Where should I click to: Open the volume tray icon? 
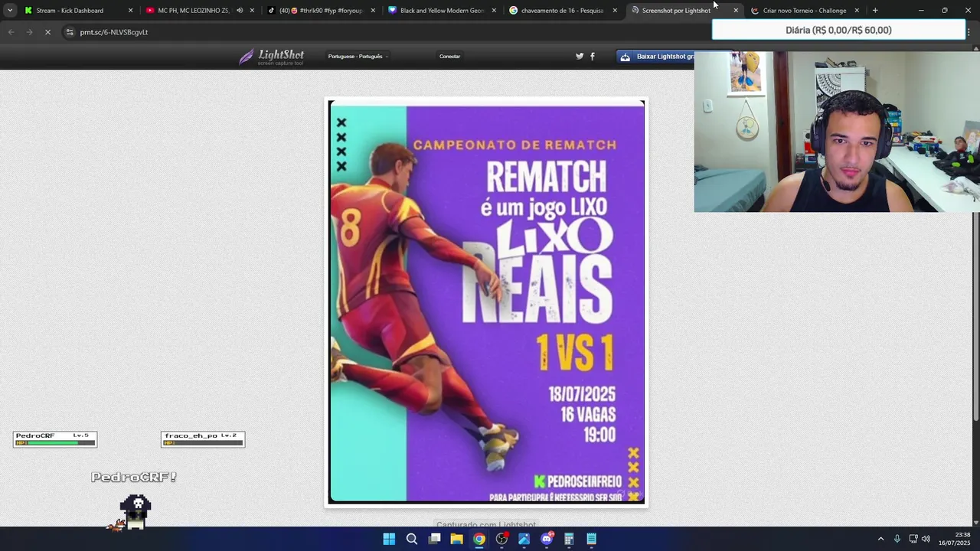[x=926, y=539]
